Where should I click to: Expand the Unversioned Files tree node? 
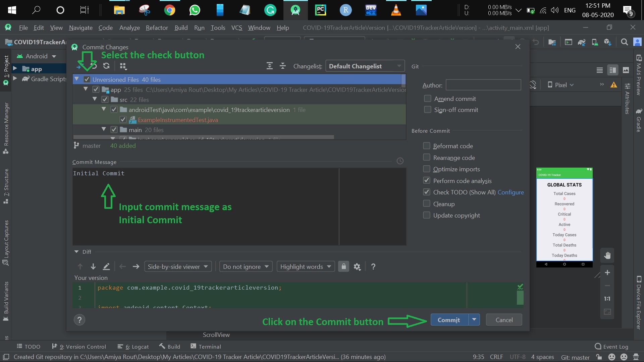pyautogui.click(x=76, y=79)
